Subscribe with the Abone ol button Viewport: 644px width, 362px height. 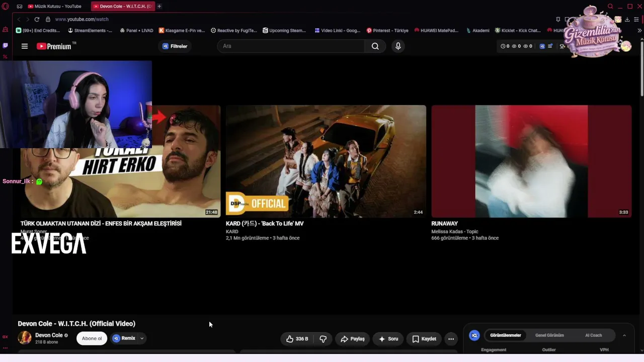coord(92,338)
